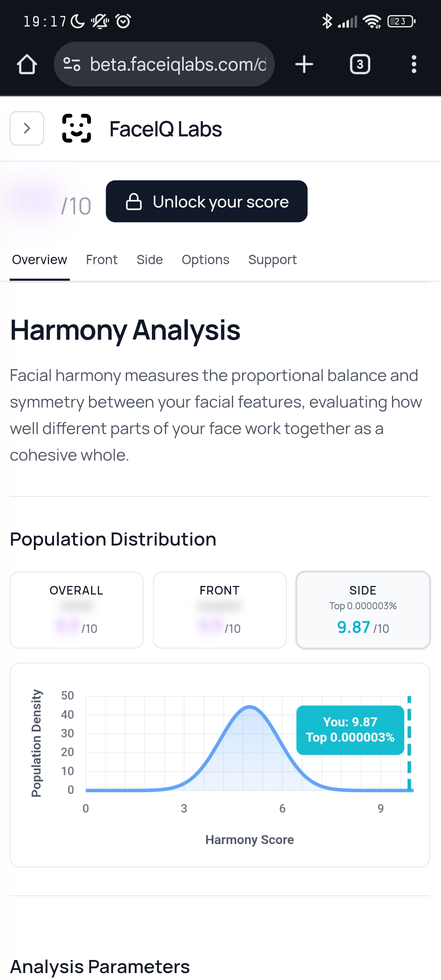Click the FaceIQ Labs face logo
This screenshot has width=441, height=980.
tap(76, 129)
